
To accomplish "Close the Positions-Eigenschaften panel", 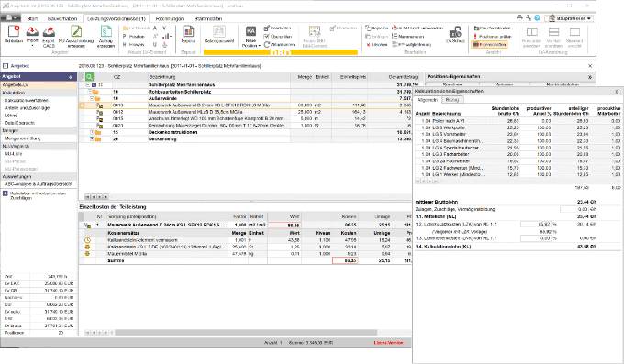I will click(590, 77).
